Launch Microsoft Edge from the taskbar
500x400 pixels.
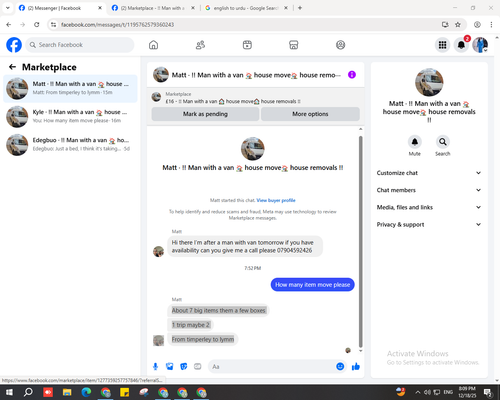86,392
